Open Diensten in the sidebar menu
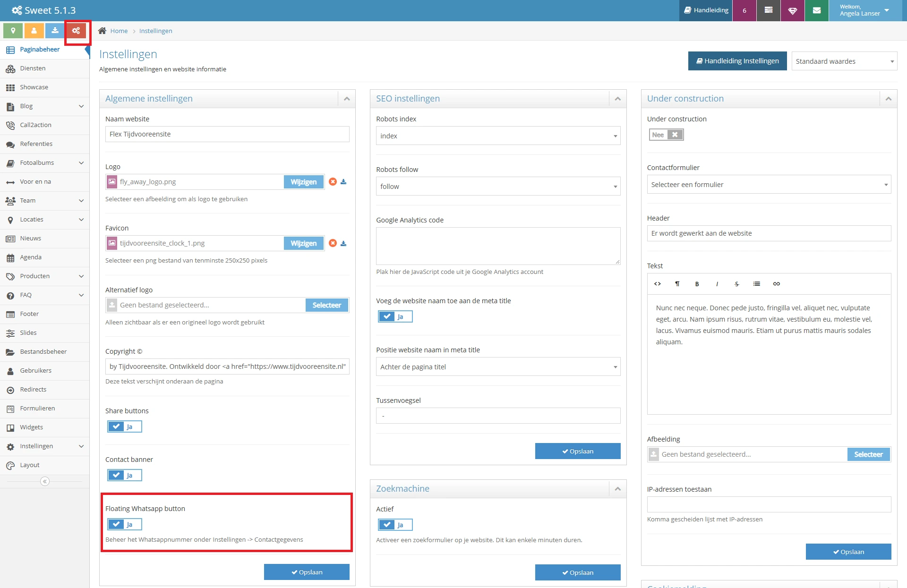 click(x=45, y=68)
